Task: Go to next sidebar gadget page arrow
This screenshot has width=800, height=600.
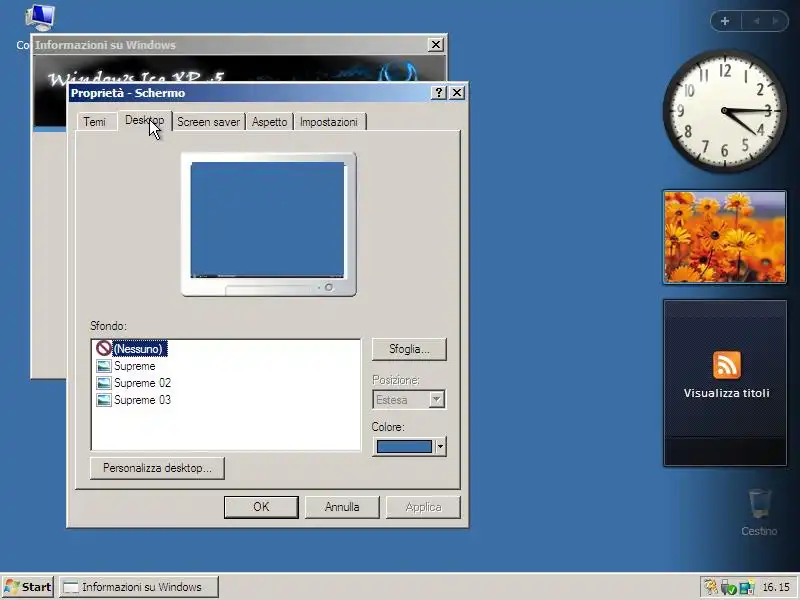Action: click(776, 21)
